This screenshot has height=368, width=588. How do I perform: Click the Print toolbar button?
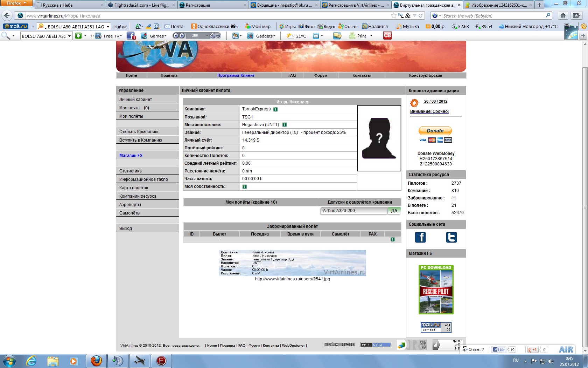pos(358,36)
